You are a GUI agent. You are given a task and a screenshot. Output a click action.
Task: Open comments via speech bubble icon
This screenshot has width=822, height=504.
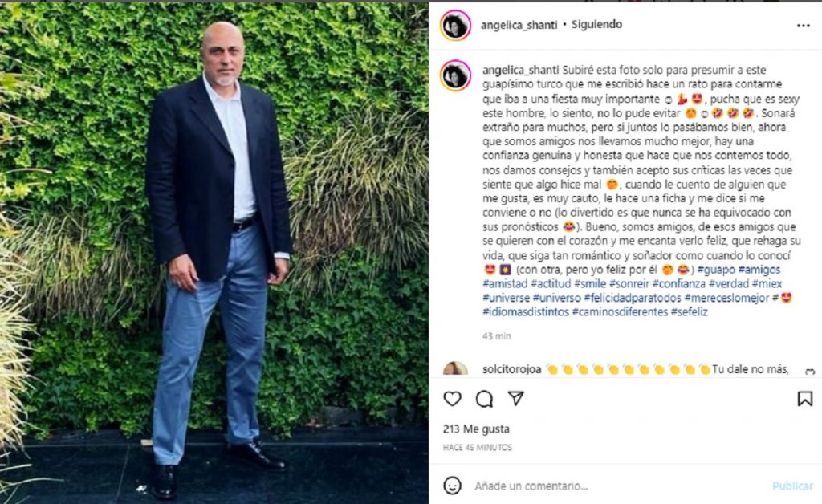pyautogui.click(x=484, y=399)
